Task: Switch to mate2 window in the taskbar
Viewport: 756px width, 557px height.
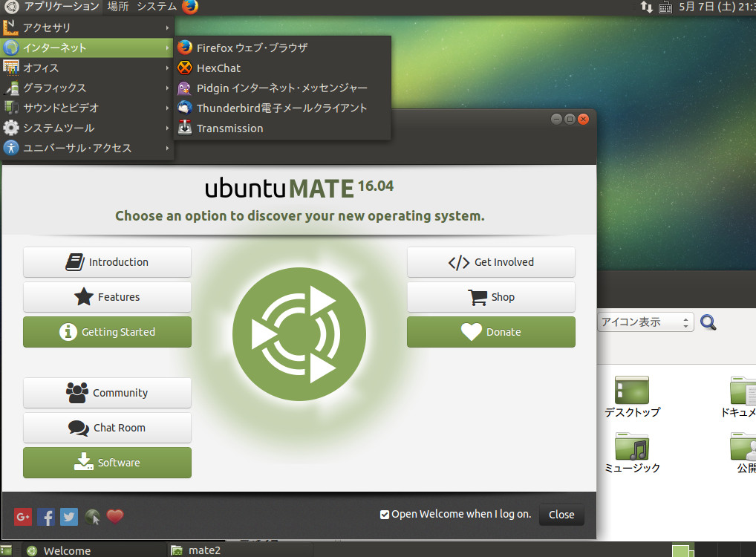Action: pos(240,550)
